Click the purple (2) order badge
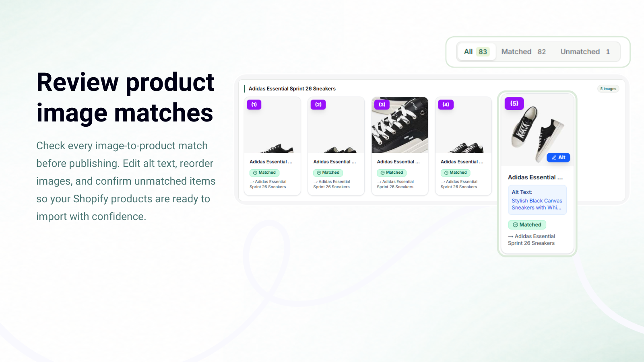This screenshot has height=362, width=644. [x=318, y=105]
